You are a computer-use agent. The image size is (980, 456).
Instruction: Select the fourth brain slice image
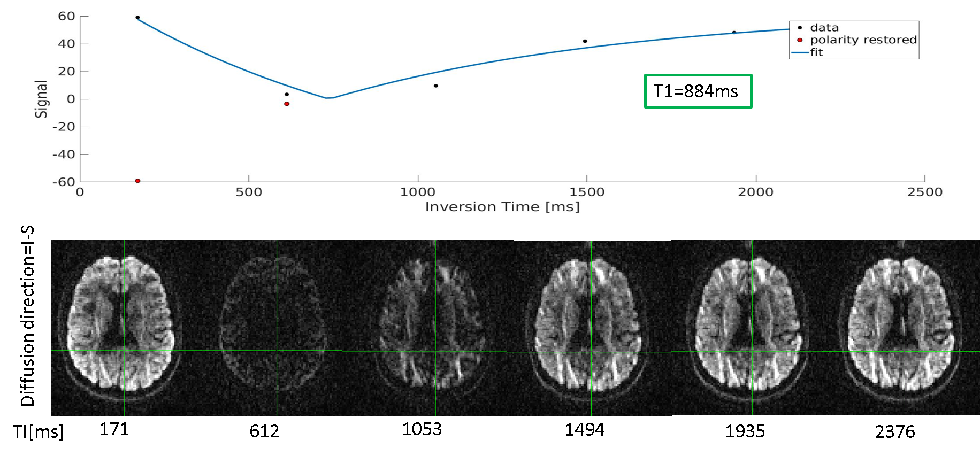pos(588,326)
